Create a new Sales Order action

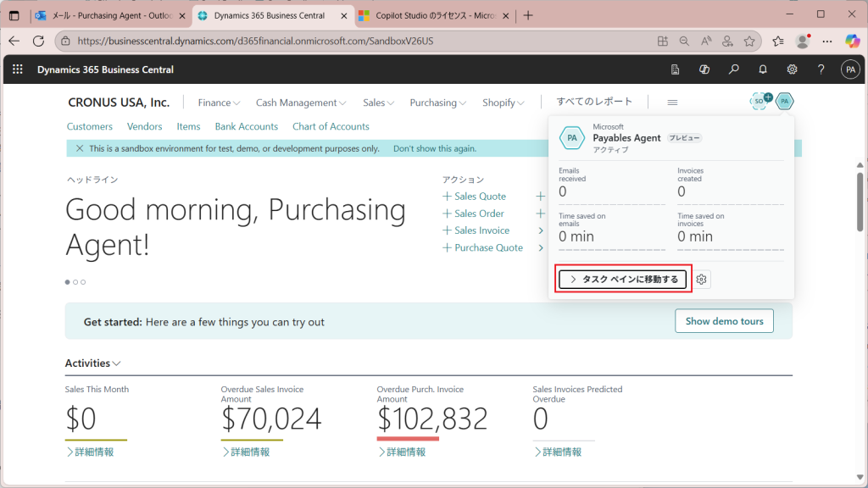click(473, 213)
